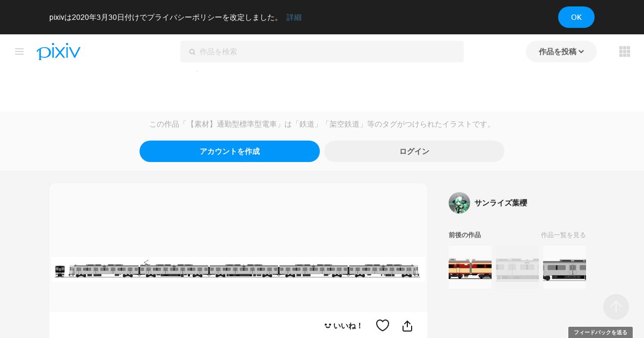Open faded middle current-work thumbnail

517,267
